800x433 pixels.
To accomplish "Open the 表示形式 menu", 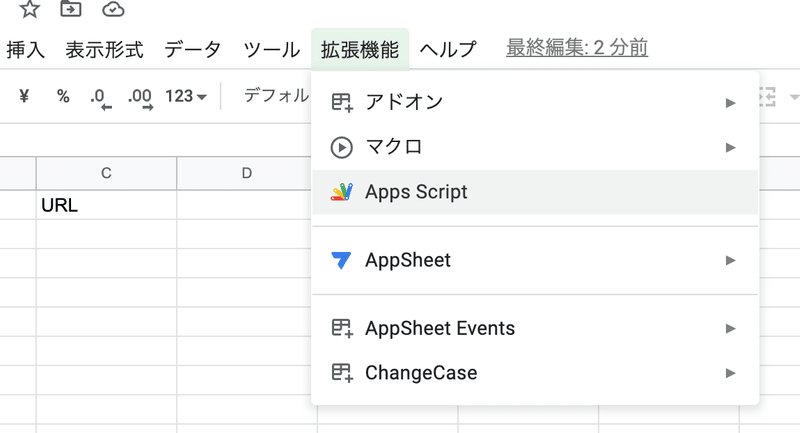I will click(105, 49).
